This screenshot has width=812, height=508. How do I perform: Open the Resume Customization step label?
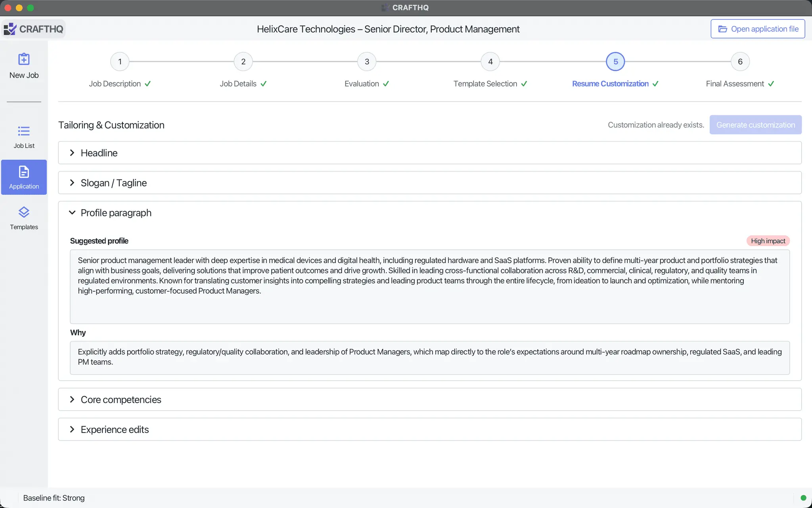click(x=610, y=84)
